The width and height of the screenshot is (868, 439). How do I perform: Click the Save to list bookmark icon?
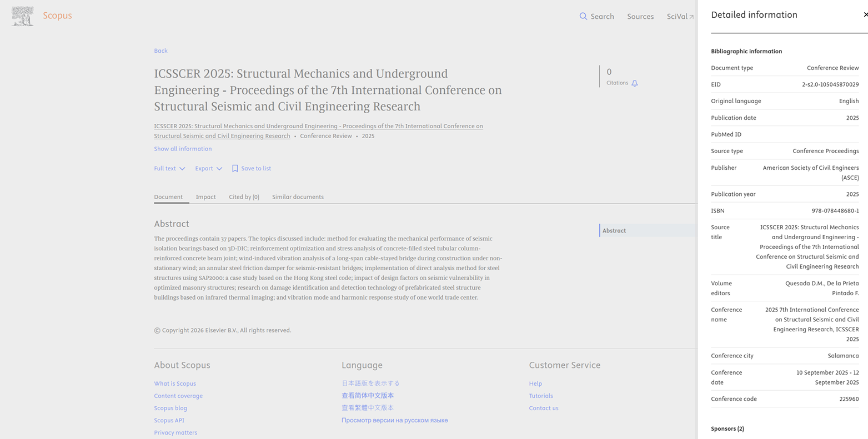235,169
